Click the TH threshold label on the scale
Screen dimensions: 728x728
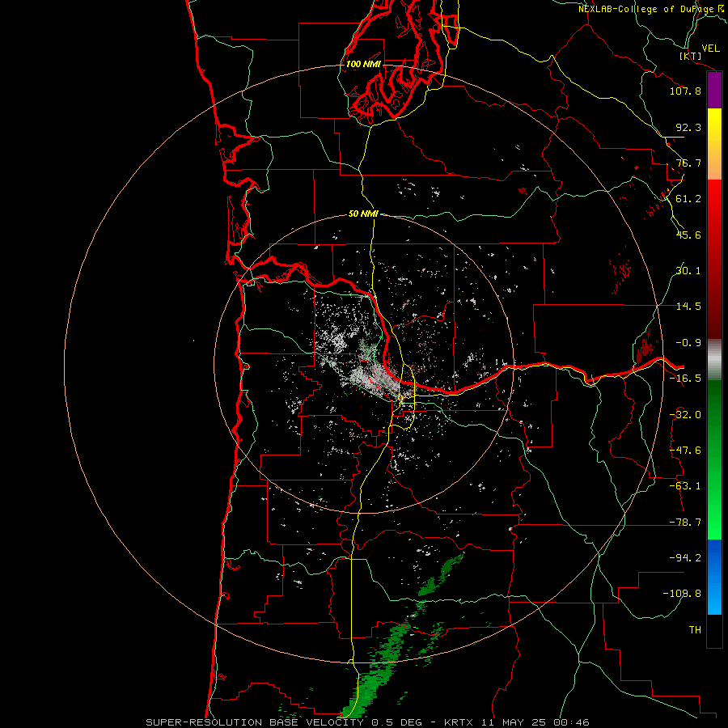[695, 629]
